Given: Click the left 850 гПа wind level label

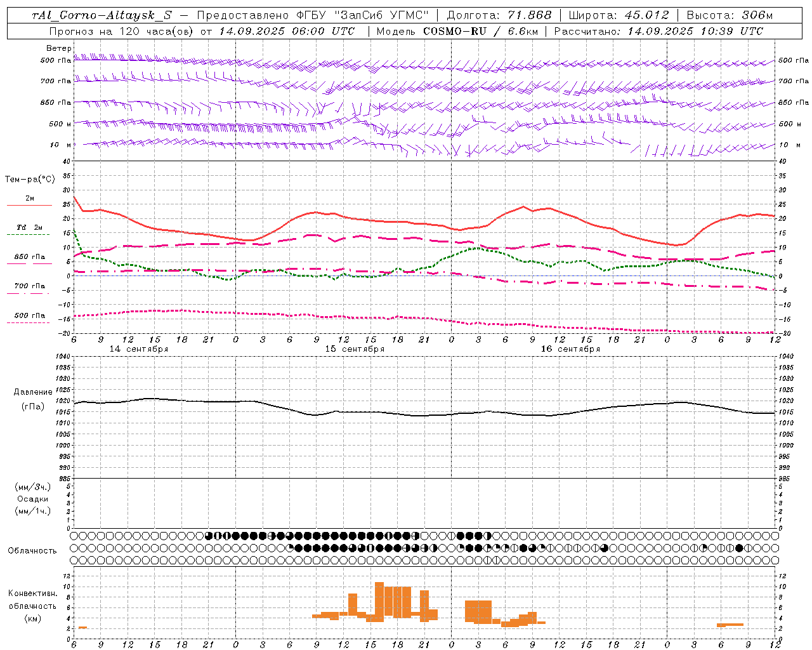Looking at the screenshot, I should tap(56, 102).
